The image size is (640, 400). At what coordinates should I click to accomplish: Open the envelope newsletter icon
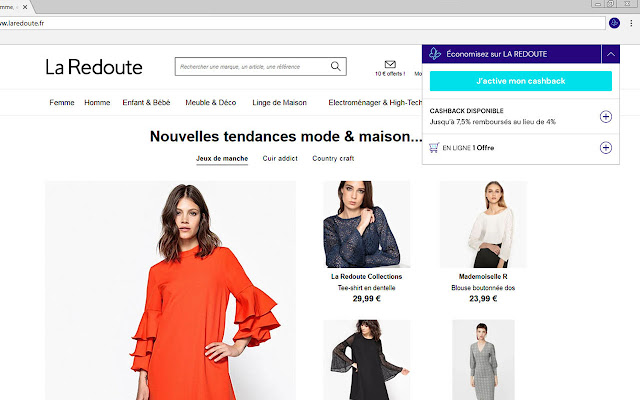coord(390,64)
